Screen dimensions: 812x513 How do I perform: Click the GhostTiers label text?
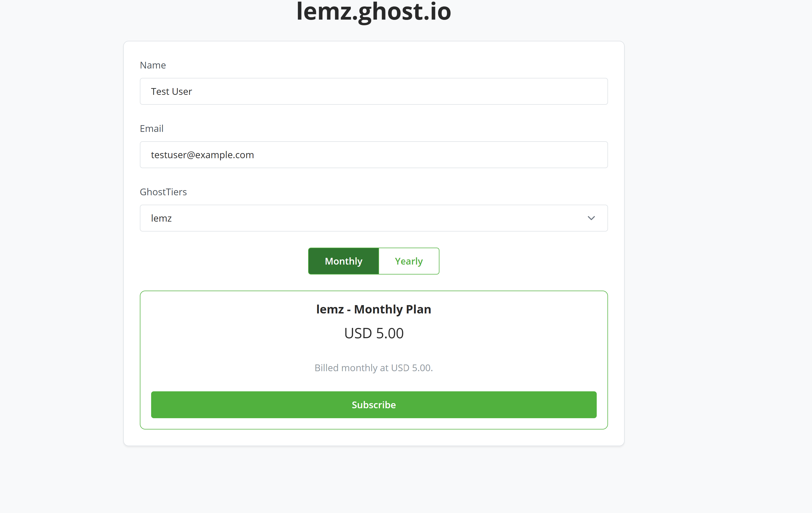[163, 192]
